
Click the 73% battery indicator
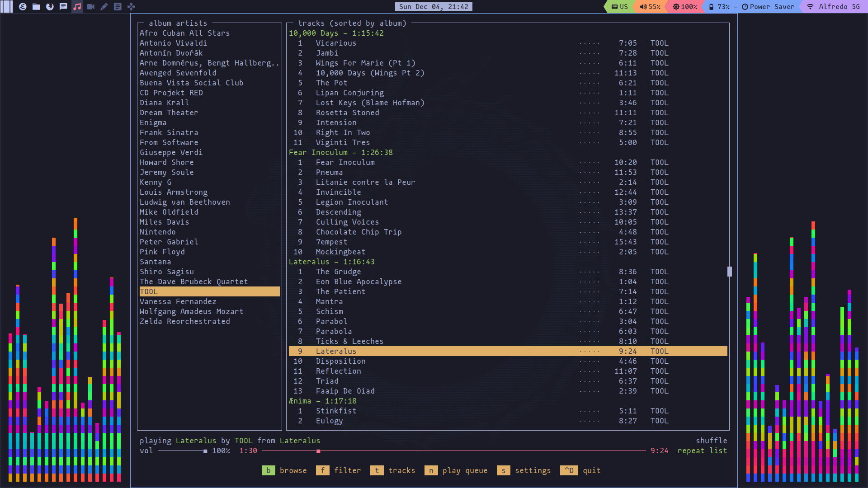coord(718,7)
